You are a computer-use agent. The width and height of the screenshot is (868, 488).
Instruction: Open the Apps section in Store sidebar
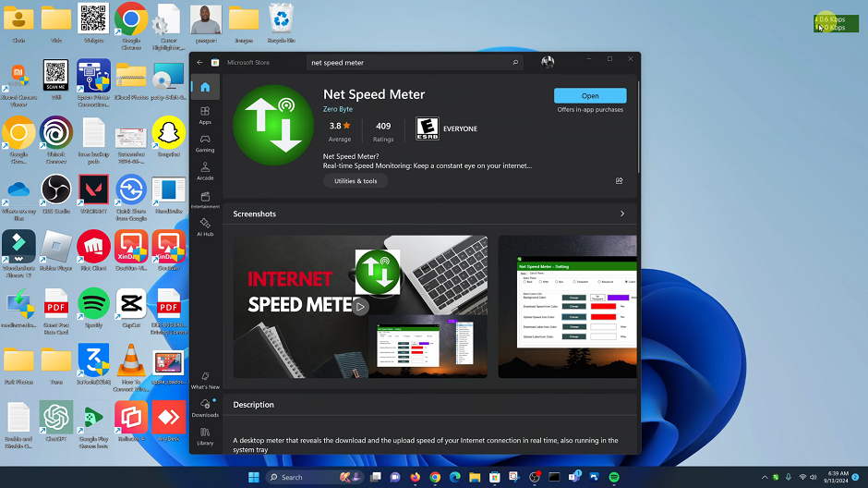coord(205,116)
